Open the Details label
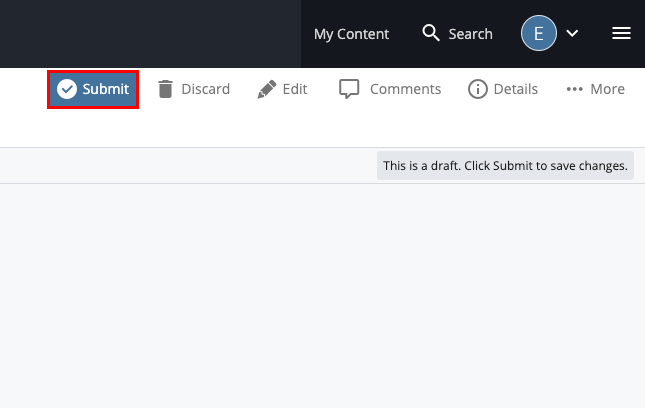Image resolution: width=645 pixels, height=408 pixels. [516, 89]
